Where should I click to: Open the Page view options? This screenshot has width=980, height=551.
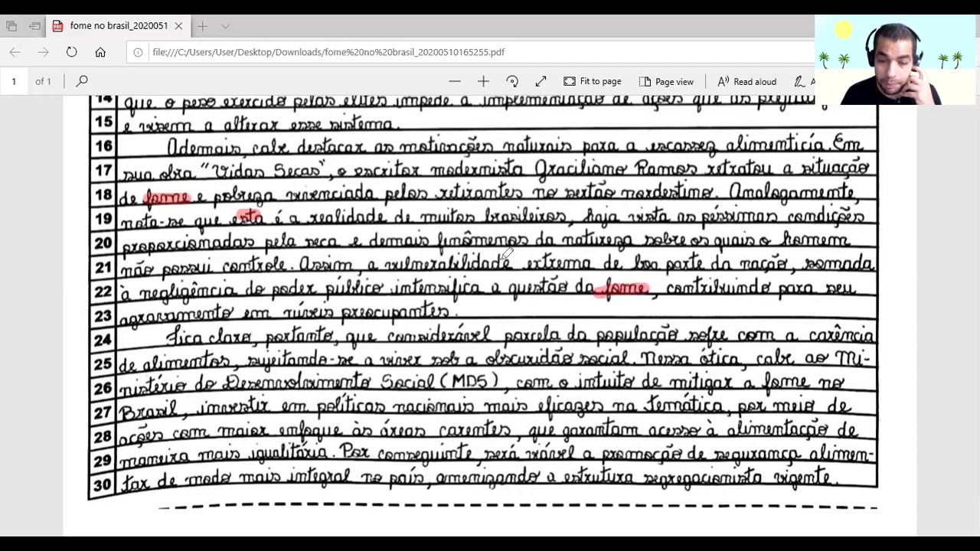tap(666, 81)
